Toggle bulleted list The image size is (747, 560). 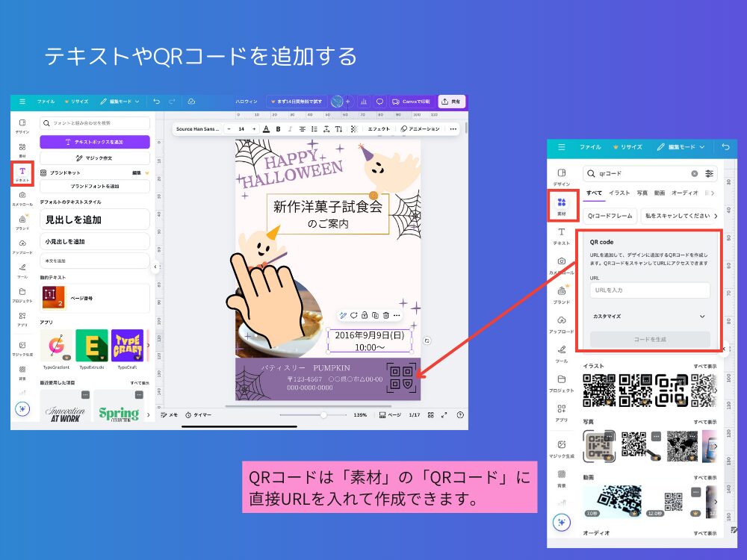click(x=314, y=128)
